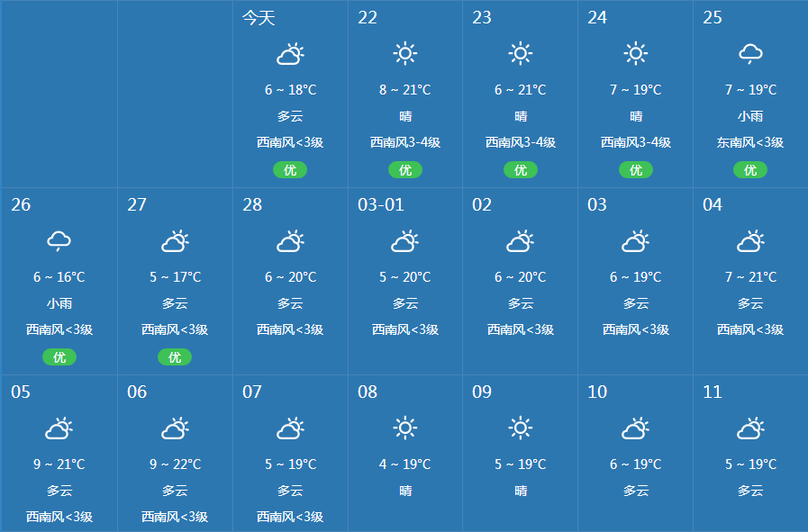Click the sunny icon for day 24
The image size is (808, 532).
click(x=636, y=54)
